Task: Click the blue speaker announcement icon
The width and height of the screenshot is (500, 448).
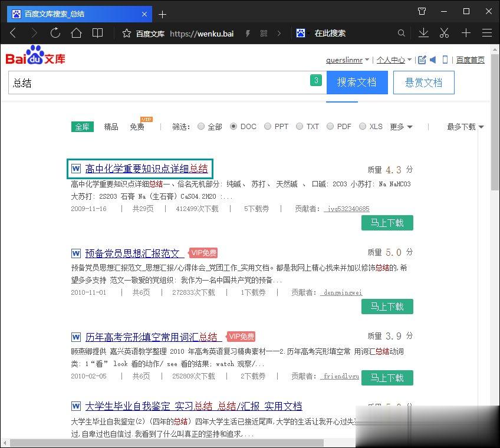Action: coord(433,60)
